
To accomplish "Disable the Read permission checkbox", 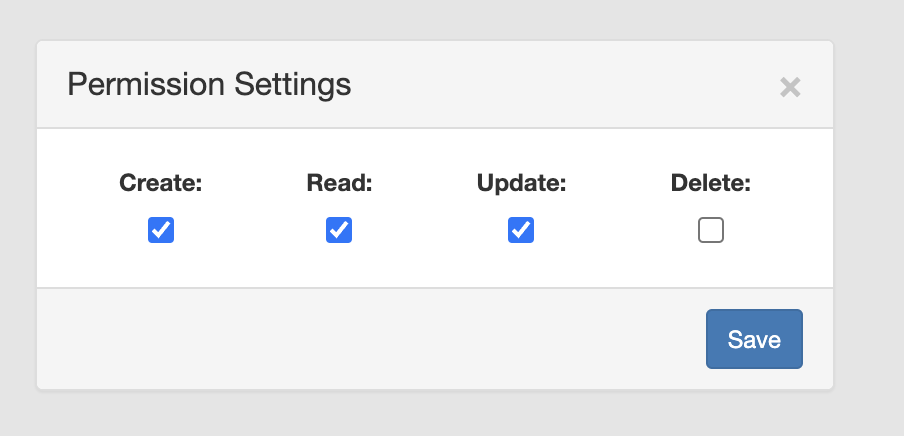I will click(x=339, y=230).
